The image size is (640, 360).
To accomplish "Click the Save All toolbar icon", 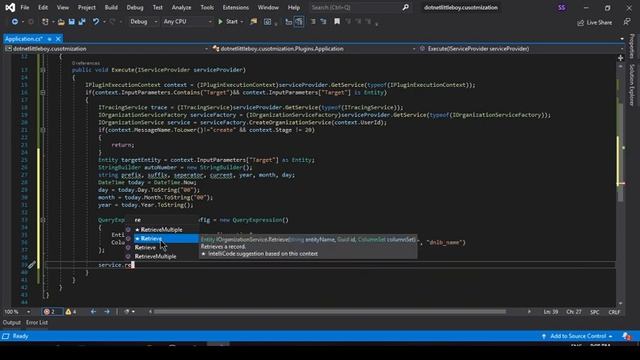I will pyautogui.click(x=82, y=22).
